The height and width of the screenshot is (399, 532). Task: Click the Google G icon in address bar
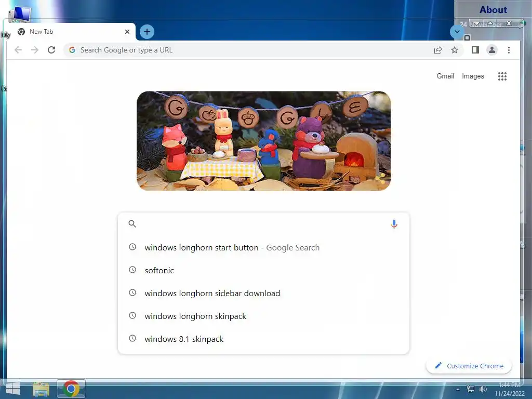72,50
